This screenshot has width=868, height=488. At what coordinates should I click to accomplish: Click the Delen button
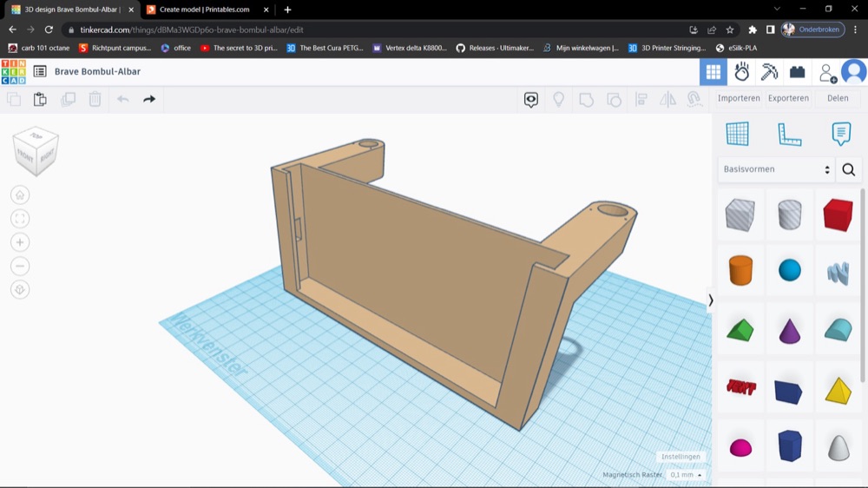[838, 98]
